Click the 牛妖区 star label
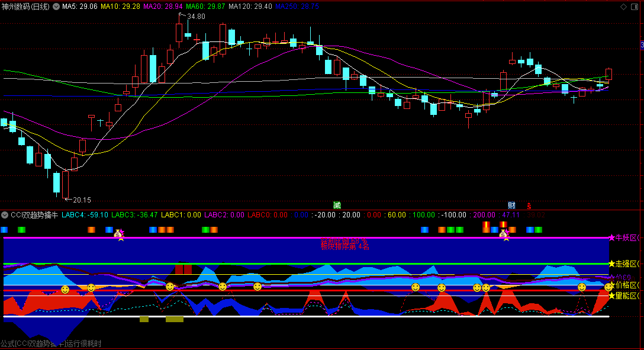 pos(624,237)
